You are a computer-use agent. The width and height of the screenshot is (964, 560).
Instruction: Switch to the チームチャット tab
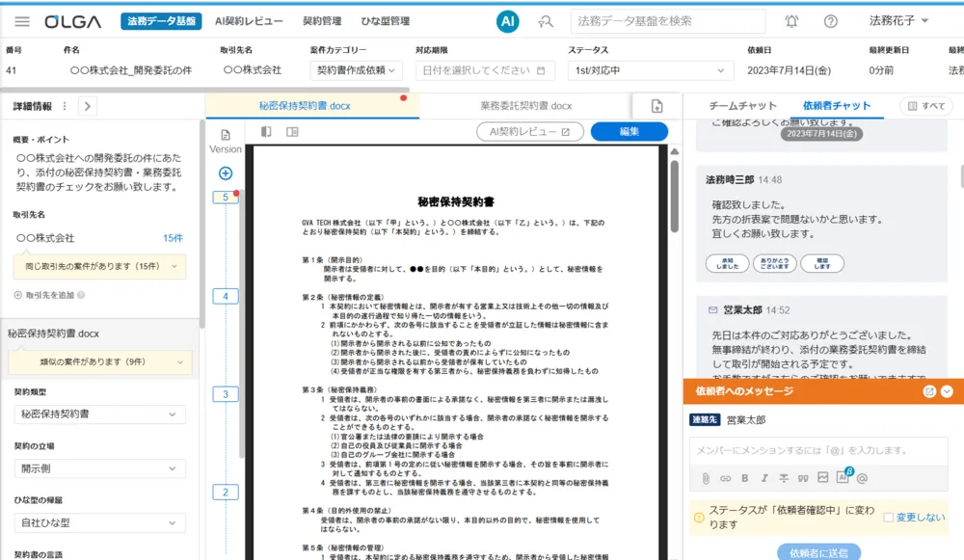(742, 106)
